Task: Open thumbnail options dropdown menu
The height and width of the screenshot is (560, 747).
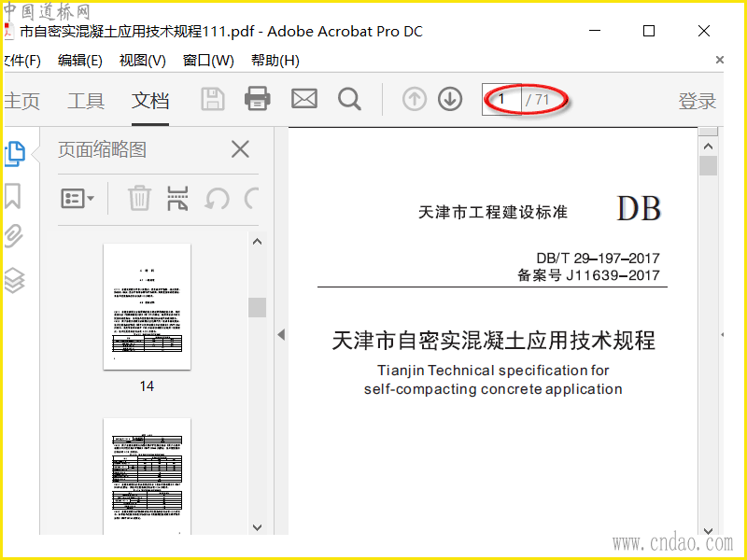Action: 78,199
